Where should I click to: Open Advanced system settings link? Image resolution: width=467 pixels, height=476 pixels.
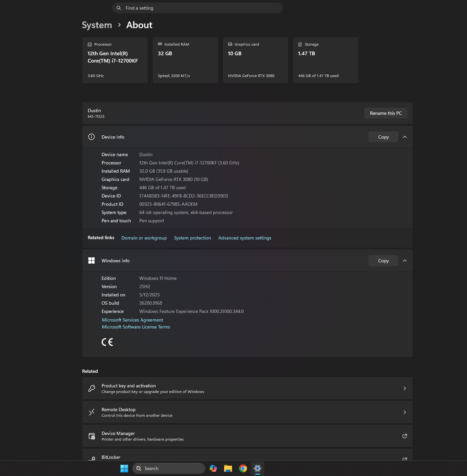[245, 238]
